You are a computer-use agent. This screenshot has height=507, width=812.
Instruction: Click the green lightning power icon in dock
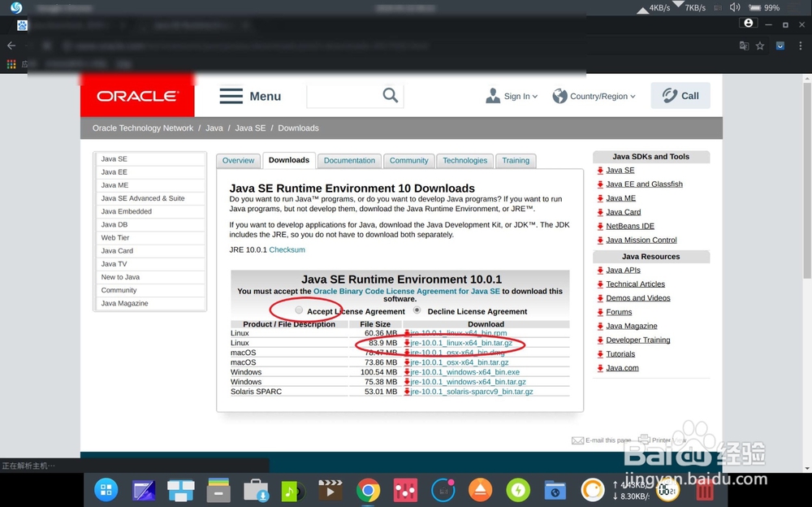(x=518, y=490)
